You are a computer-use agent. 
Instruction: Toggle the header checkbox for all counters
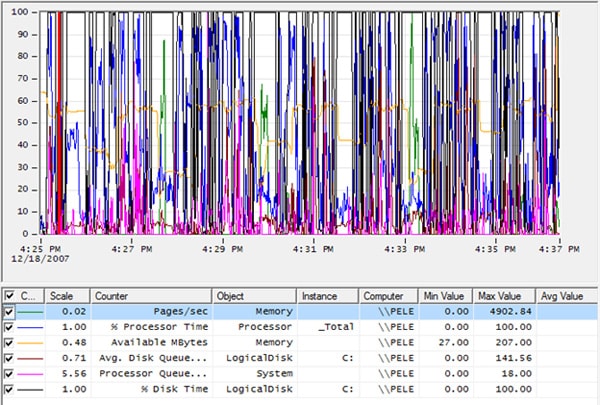coord(9,296)
